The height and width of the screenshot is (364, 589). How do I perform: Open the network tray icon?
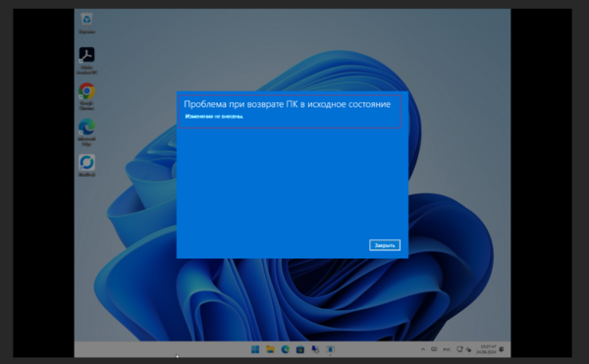point(459,349)
